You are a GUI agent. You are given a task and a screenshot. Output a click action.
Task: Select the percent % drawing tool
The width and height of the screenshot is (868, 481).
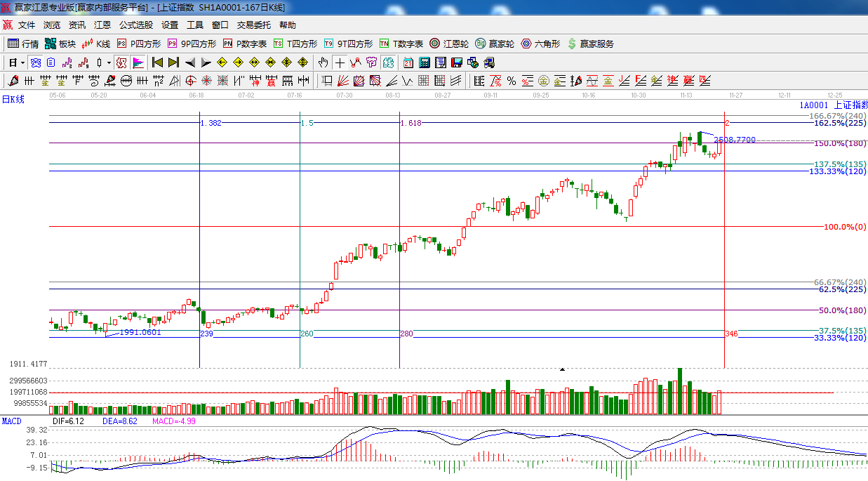point(512,81)
